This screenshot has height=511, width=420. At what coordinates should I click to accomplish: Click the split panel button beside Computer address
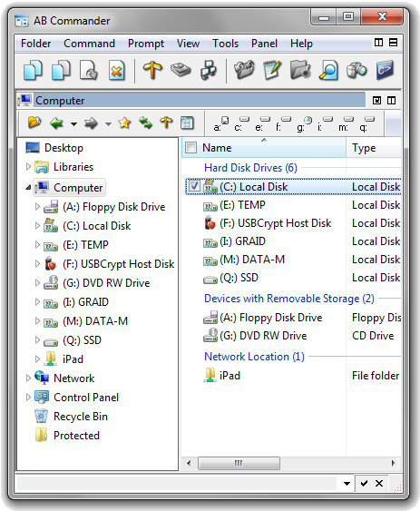391,101
